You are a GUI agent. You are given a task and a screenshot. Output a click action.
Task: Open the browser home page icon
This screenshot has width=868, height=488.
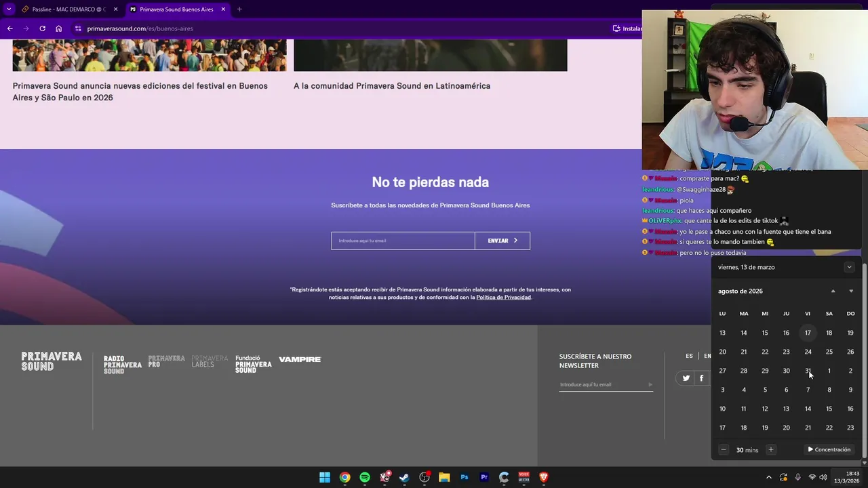click(58, 28)
